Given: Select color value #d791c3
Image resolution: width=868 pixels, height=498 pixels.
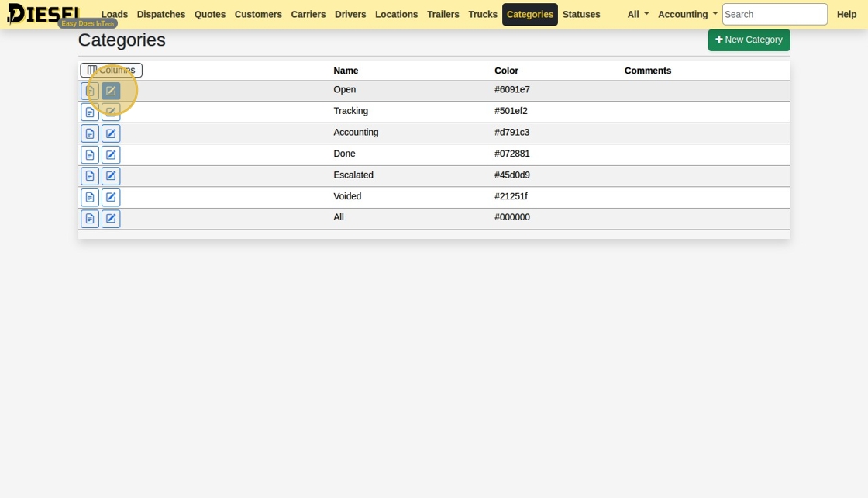Looking at the screenshot, I should click(511, 133).
